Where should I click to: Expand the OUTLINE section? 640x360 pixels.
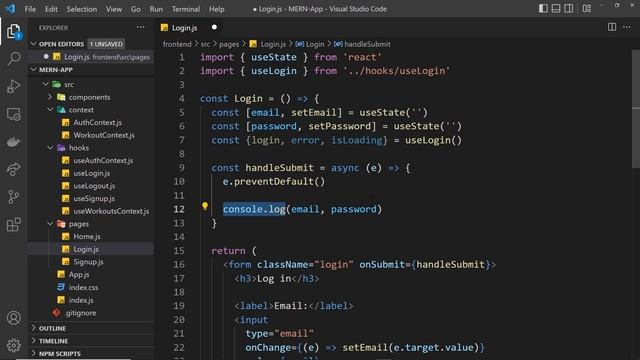click(x=34, y=328)
